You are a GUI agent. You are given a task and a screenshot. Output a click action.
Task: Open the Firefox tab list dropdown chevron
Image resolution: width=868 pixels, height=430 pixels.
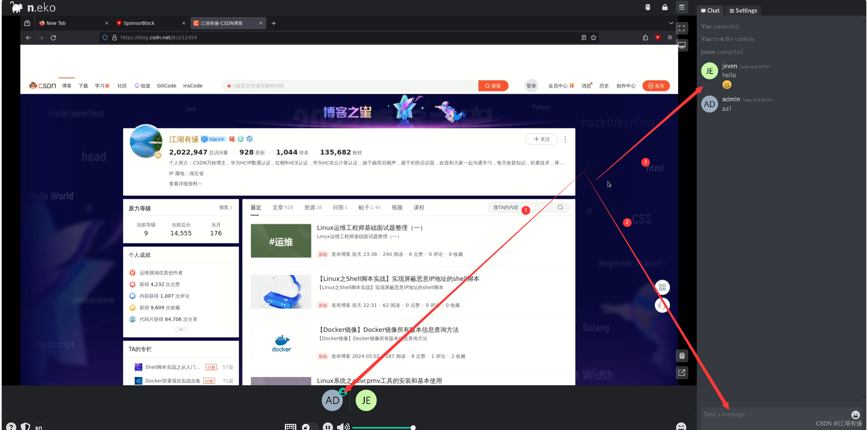(x=671, y=23)
